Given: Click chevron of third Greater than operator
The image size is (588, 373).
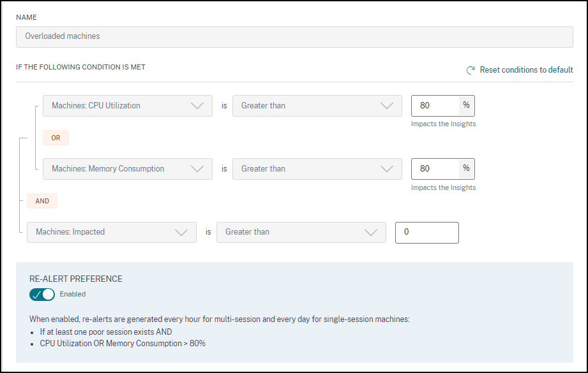Looking at the screenshot, I should tap(371, 232).
